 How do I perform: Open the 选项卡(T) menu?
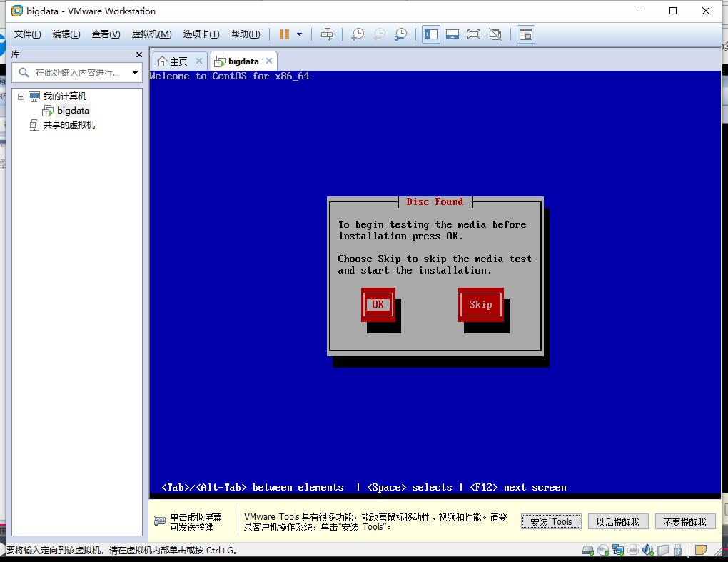[x=201, y=34]
